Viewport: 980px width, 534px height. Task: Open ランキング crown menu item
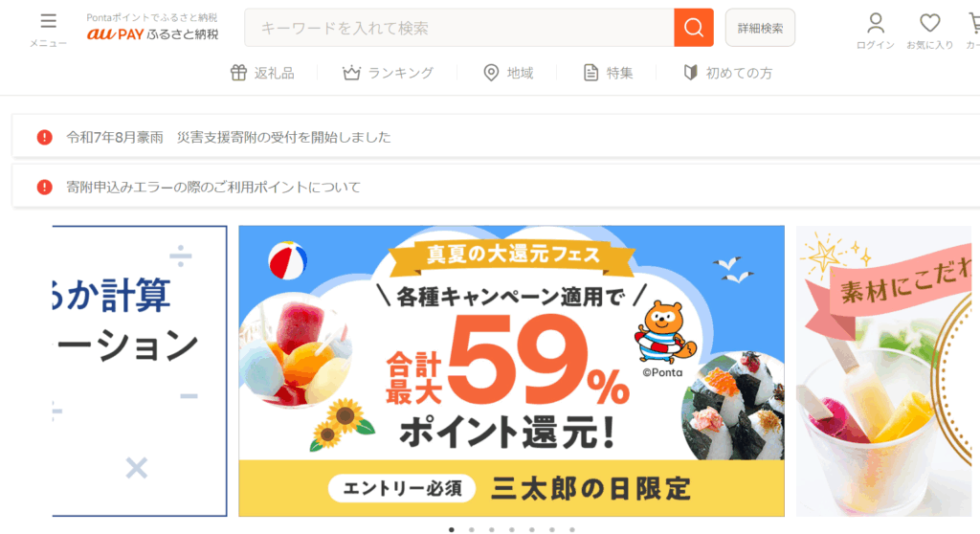pos(388,73)
